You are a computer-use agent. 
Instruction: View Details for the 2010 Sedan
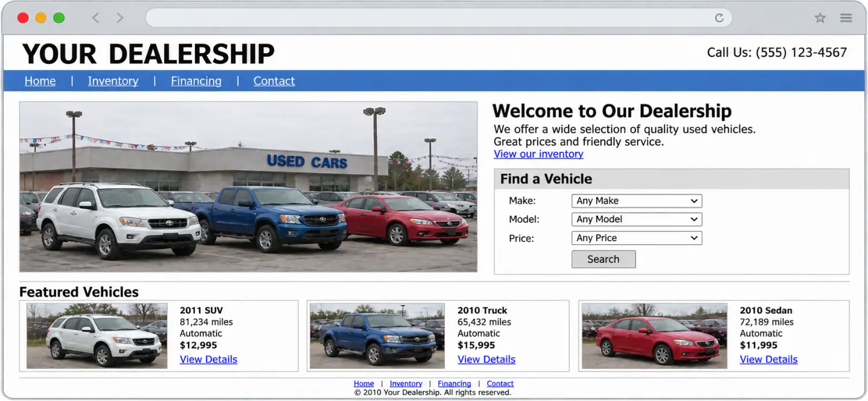tap(769, 359)
